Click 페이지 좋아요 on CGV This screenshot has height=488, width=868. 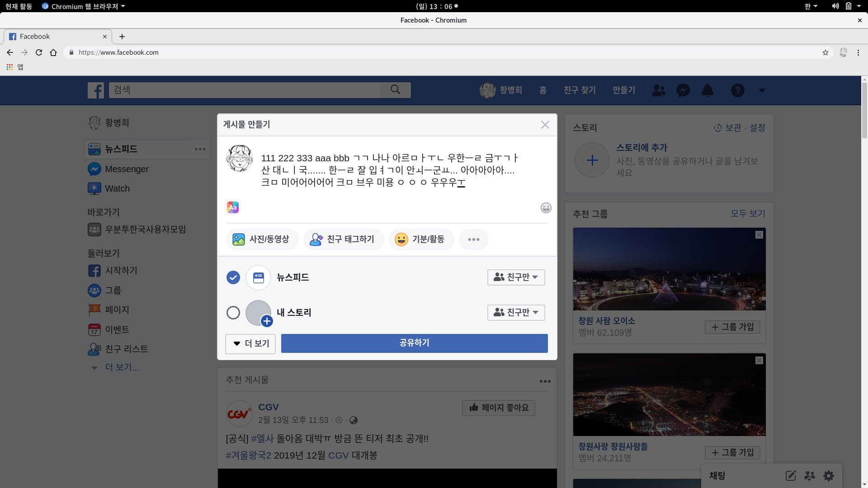[x=498, y=408]
